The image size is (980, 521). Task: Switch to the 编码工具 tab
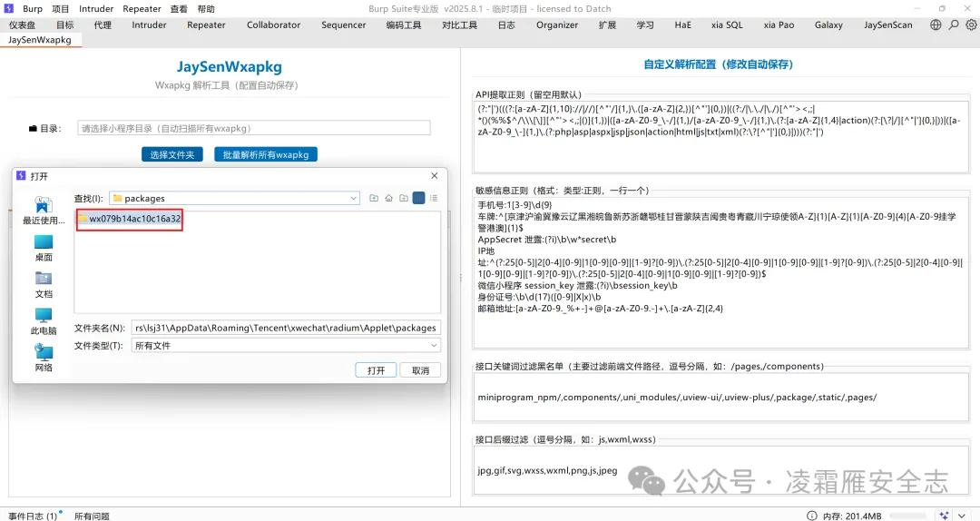404,25
